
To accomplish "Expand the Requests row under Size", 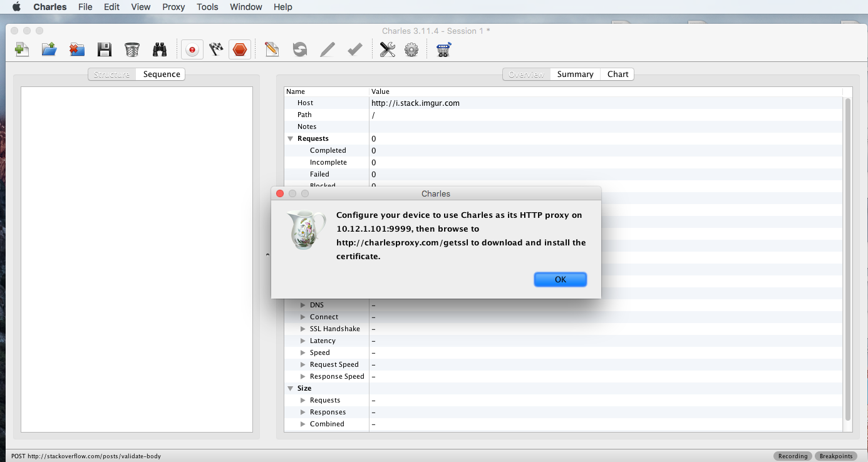I will pyautogui.click(x=303, y=400).
